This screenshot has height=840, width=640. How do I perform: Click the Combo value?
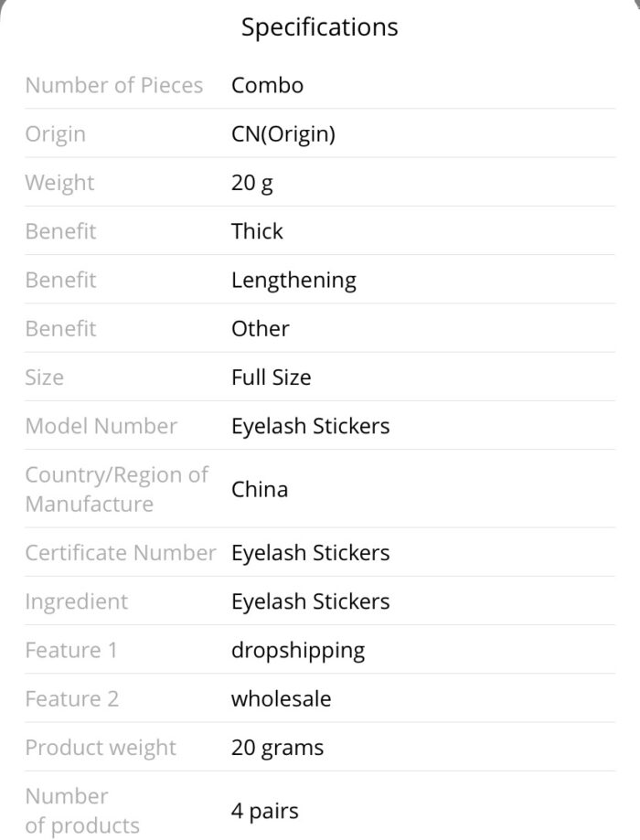(x=268, y=85)
